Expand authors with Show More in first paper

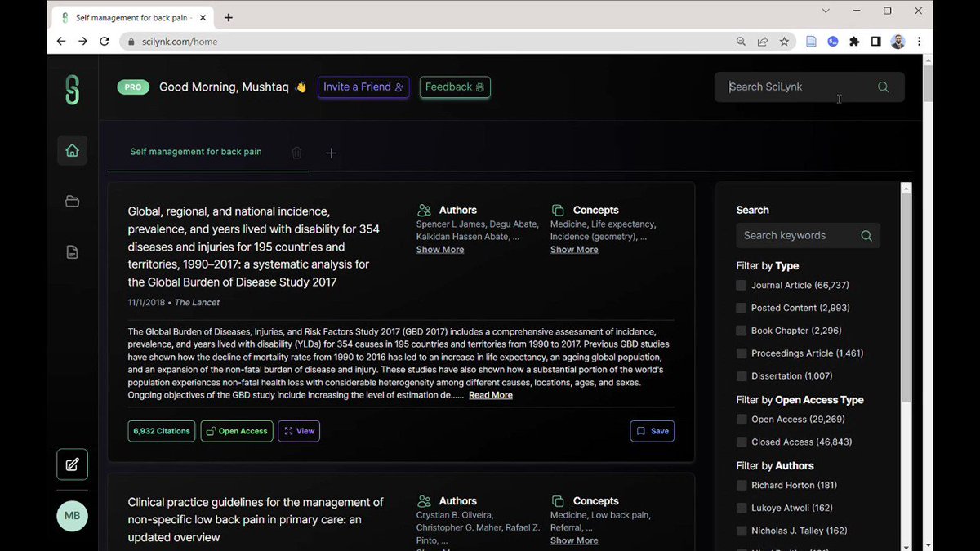click(x=440, y=250)
